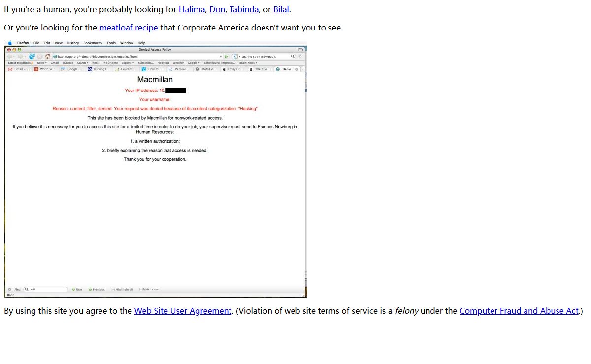Click the Find field containing "petit"

click(x=46, y=289)
